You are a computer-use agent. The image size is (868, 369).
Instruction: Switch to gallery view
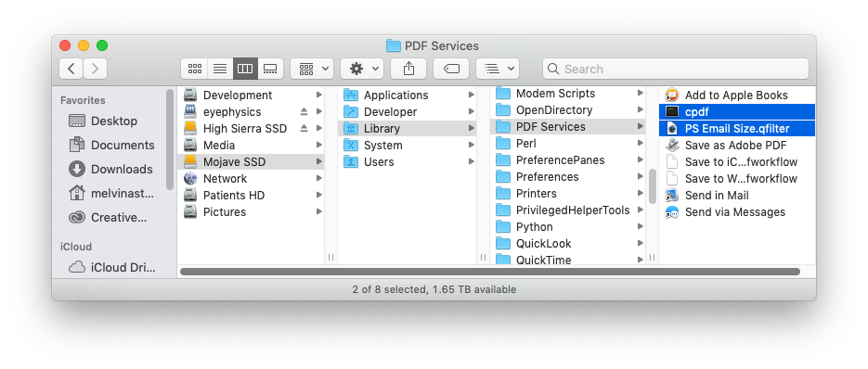270,69
